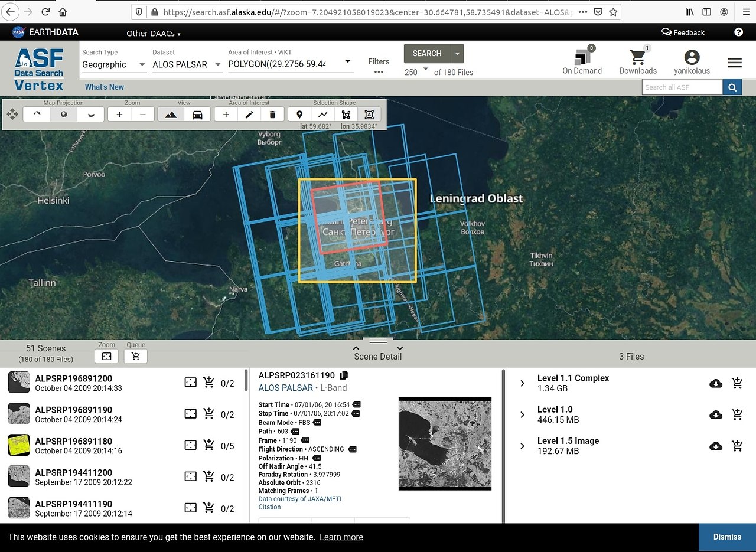This screenshot has height=552, width=756.
Task: Delete area of interest with trash icon
Action: click(x=272, y=115)
